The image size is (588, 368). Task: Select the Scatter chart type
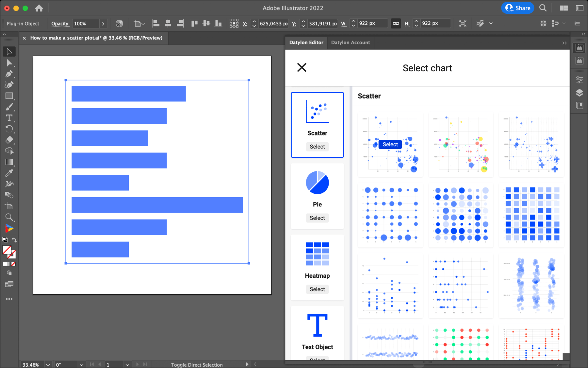click(317, 147)
